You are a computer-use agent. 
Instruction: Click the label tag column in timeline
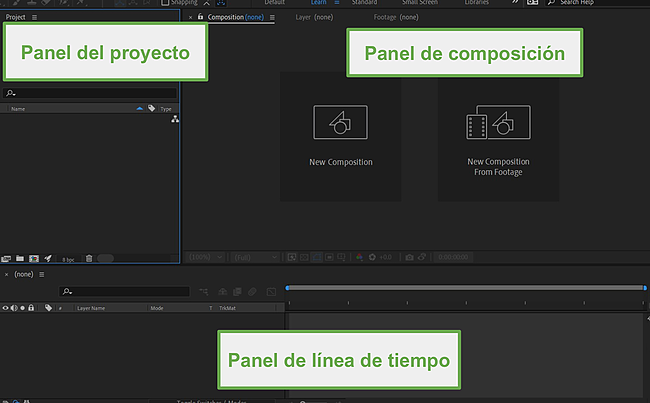coord(49,308)
